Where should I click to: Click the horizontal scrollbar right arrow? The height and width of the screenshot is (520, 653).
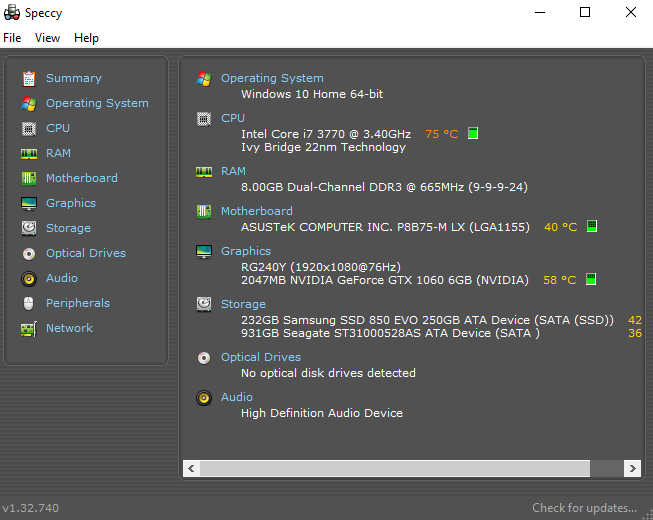click(632, 468)
